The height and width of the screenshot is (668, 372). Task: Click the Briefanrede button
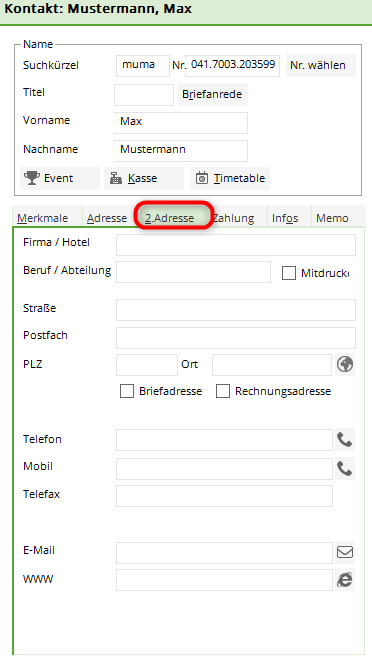[213, 94]
